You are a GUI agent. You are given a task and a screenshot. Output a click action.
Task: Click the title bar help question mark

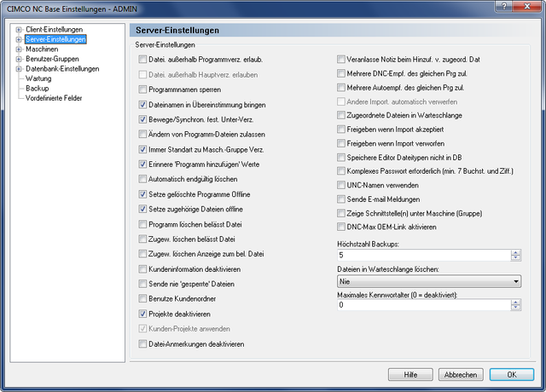(x=503, y=6)
